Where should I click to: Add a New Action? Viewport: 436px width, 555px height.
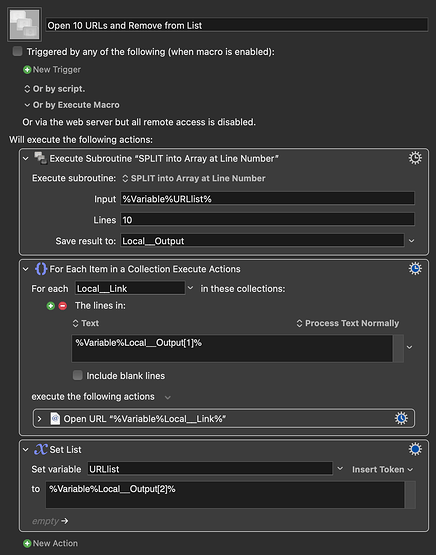tap(55, 543)
